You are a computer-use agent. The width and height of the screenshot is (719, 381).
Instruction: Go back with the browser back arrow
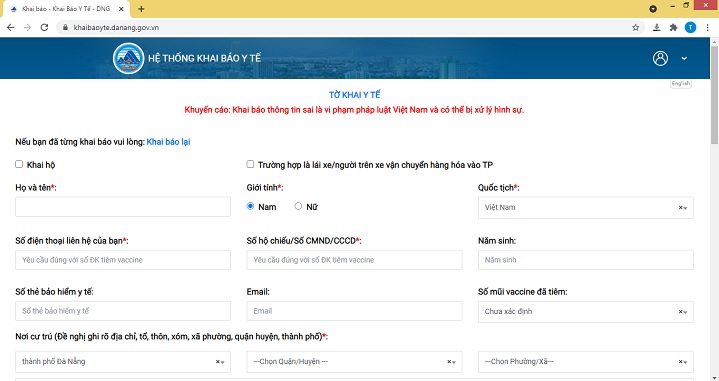point(11,28)
